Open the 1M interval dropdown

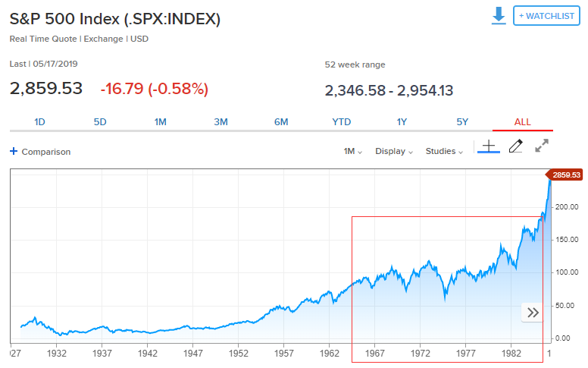353,151
